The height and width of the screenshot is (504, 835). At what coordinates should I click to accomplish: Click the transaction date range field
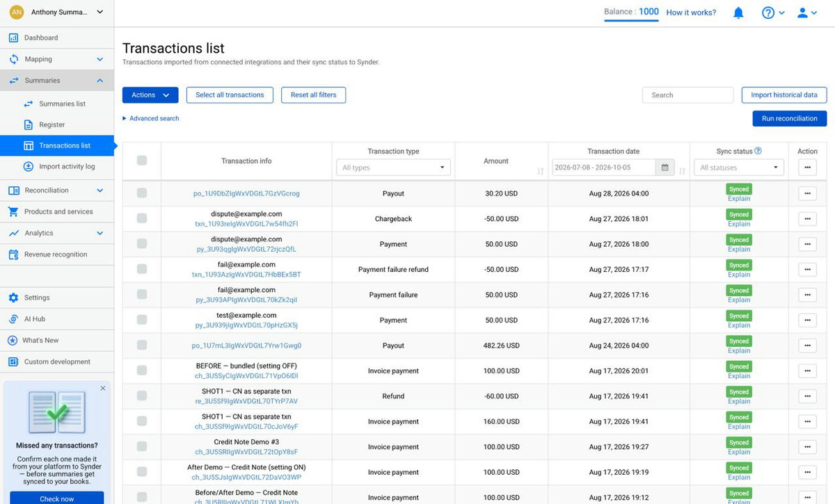(604, 168)
